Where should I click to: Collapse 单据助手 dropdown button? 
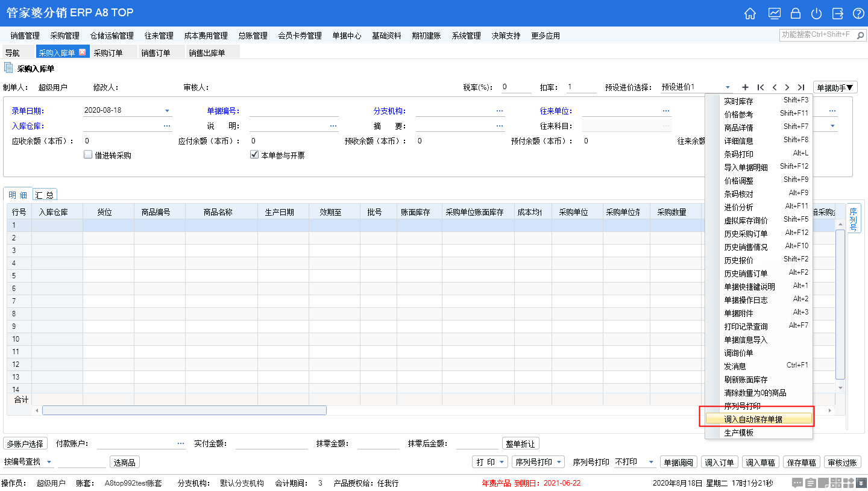click(x=835, y=87)
